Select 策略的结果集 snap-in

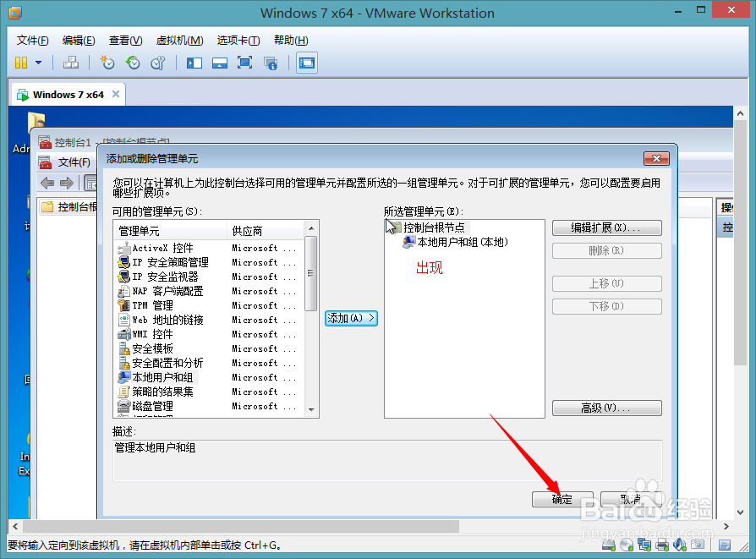click(x=209, y=392)
